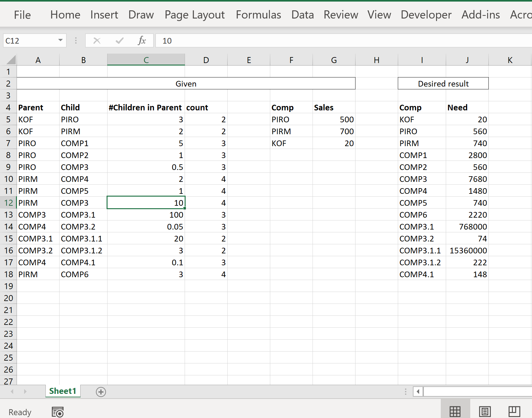Open the File menu
This screenshot has height=418, width=532.
(23, 15)
